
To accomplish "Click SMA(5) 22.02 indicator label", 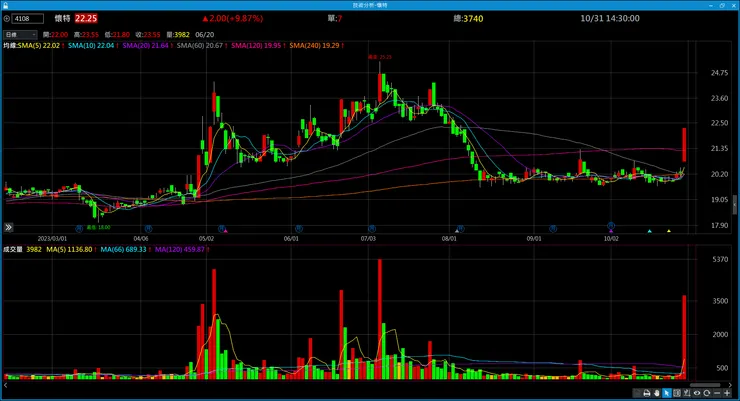I will click(x=39, y=46).
